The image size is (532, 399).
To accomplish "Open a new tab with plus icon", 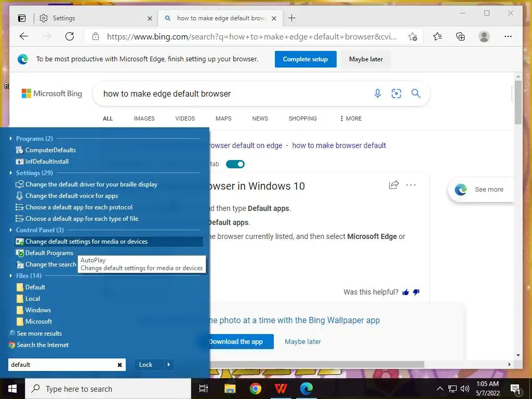I will (x=292, y=18).
